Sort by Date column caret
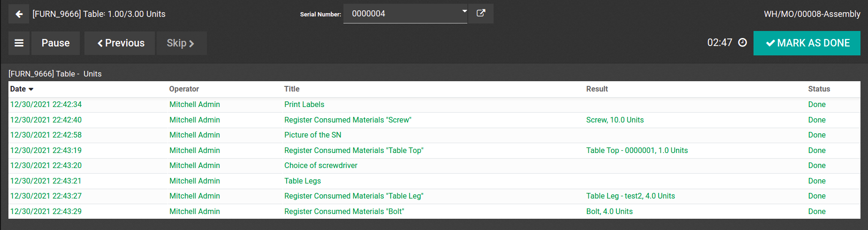868x230 pixels. 31,89
